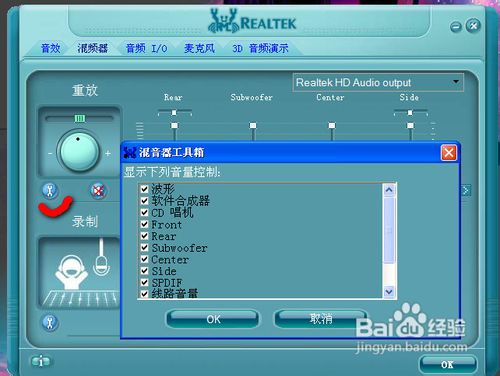The height and width of the screenshot is (376, 500).
Task: Toggle the Rear checkbox in list
Action: click(x=144, y=236)
